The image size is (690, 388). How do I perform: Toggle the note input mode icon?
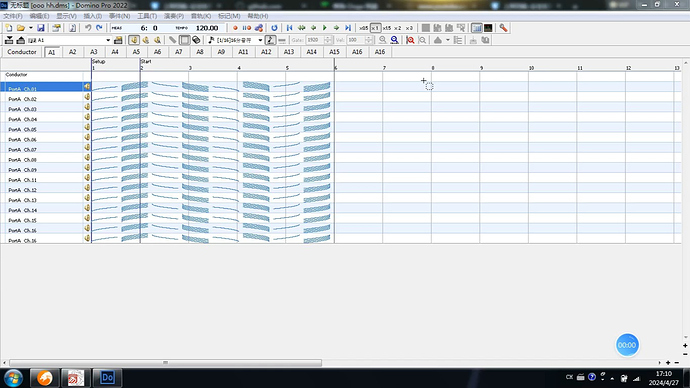[270, 40]
